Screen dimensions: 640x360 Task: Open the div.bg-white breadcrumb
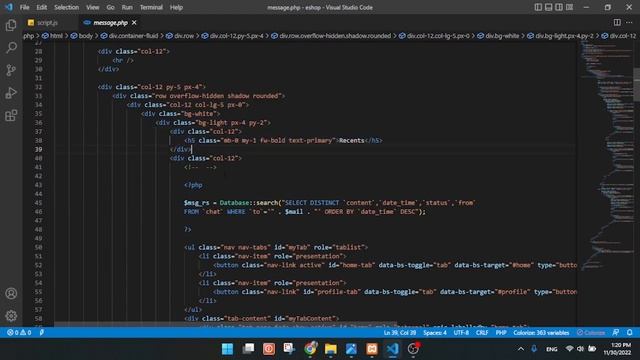point(502,36)
